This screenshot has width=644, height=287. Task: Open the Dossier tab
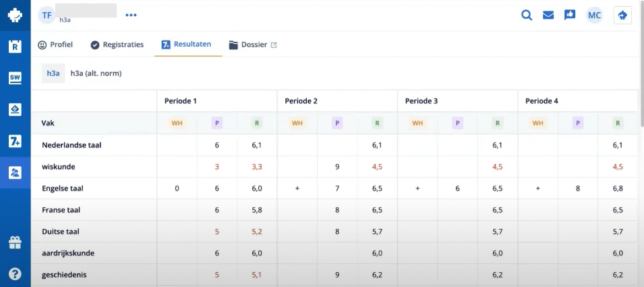[248, 45]
